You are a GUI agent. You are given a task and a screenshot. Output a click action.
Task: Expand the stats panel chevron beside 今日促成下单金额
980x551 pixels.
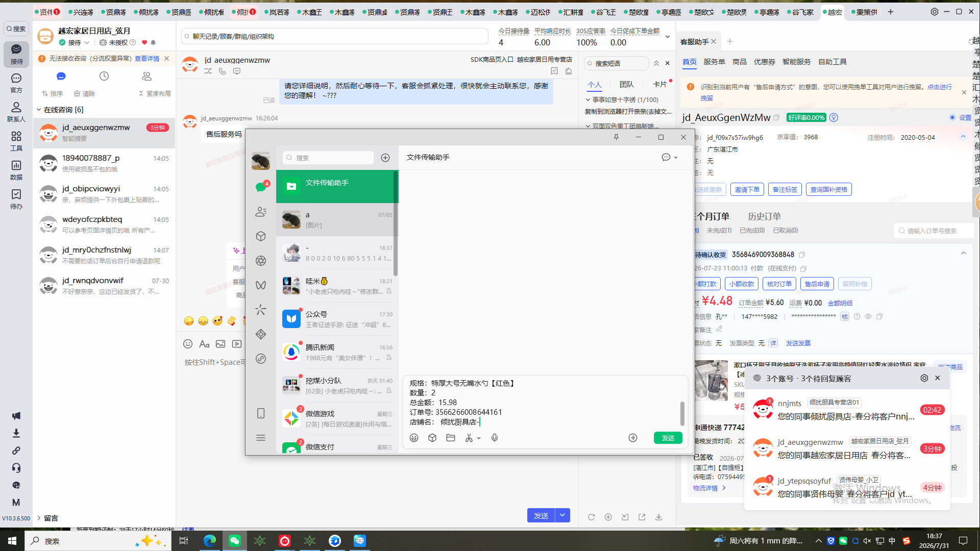coord(668,37)
